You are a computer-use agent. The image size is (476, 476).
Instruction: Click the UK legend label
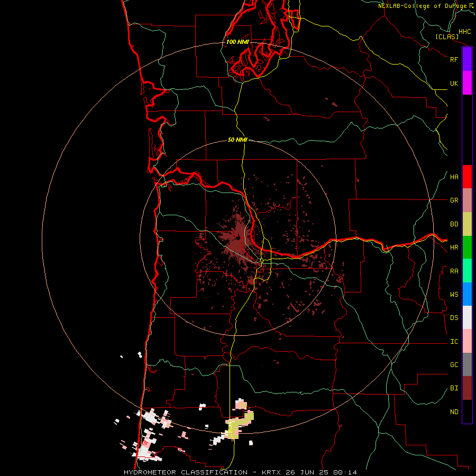(x=454, y=83)
